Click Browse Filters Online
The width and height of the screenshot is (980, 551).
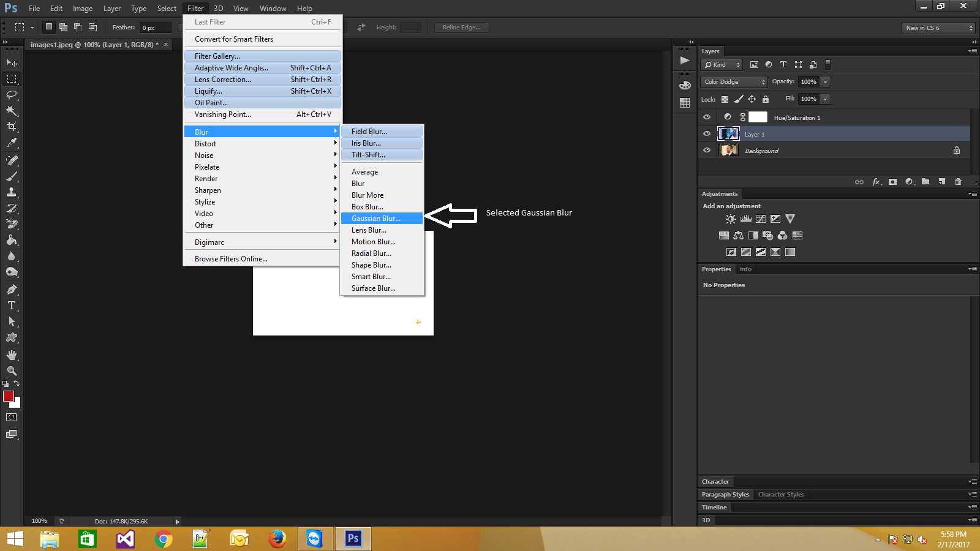262,259
